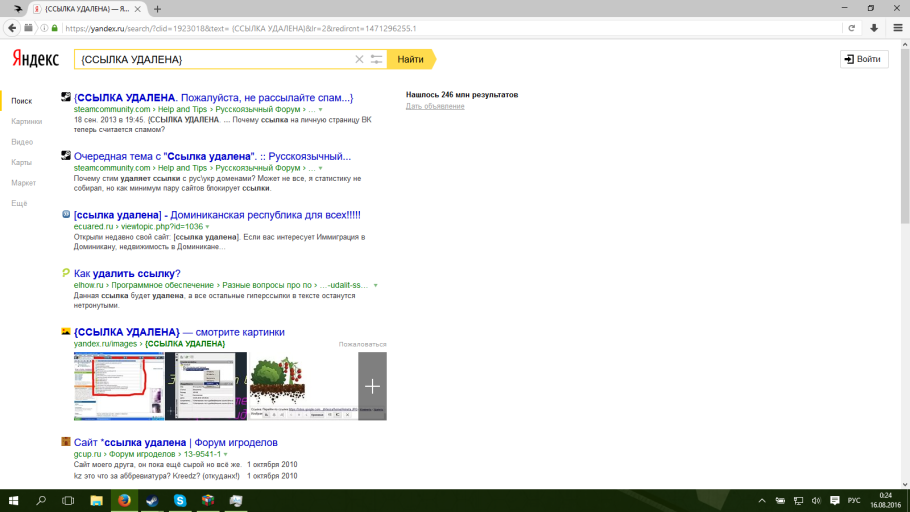Click the browser back arrow button
This screenshot has width=910, height=512.
click(11, 28)
